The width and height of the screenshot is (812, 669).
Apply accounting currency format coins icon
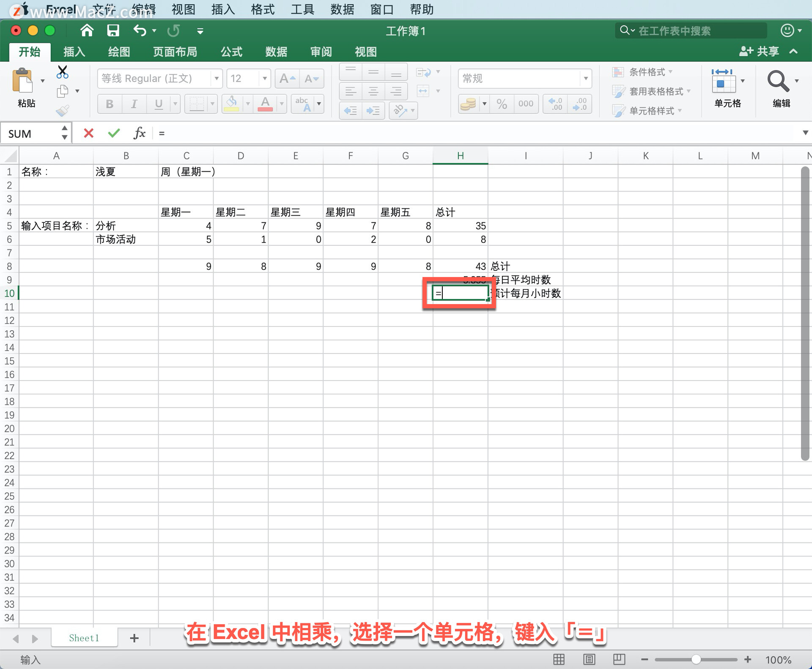[469, 104]
